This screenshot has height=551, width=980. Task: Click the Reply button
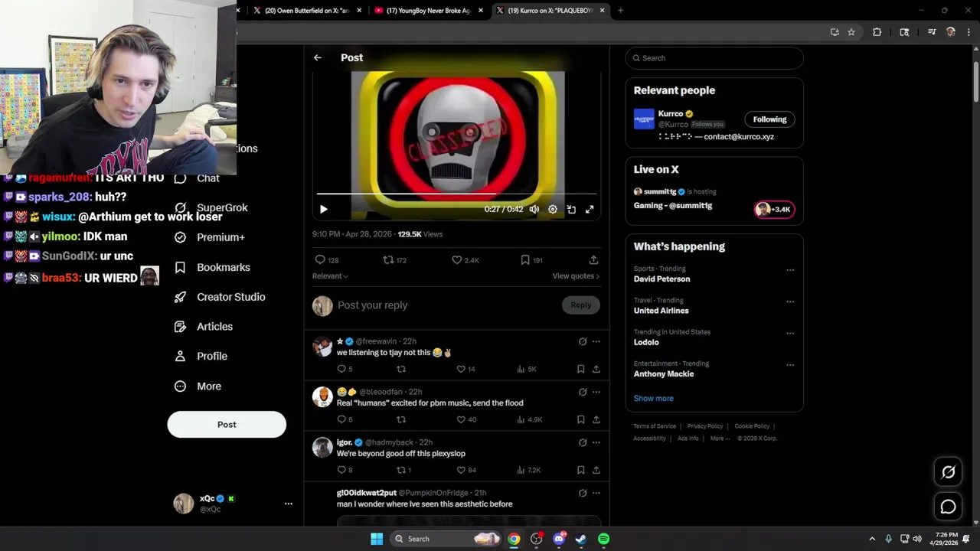580,305
